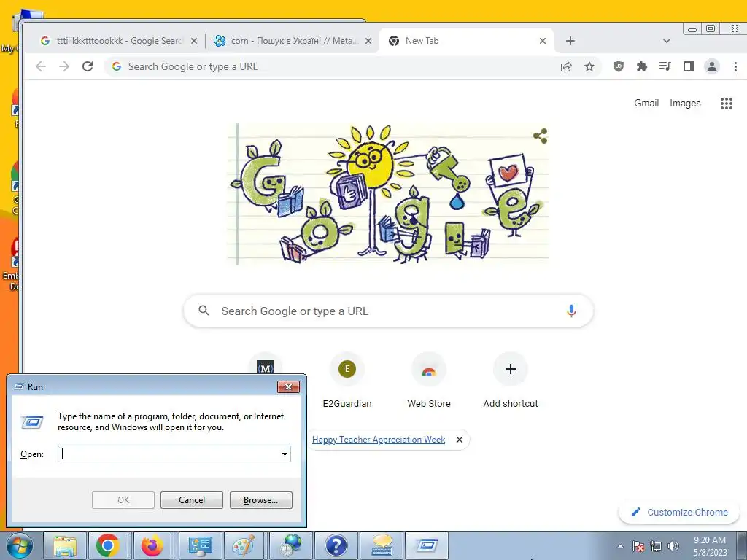Click the Chrome taskbar icon
Screen dimensions: 747x560
(x=108, y=545)
